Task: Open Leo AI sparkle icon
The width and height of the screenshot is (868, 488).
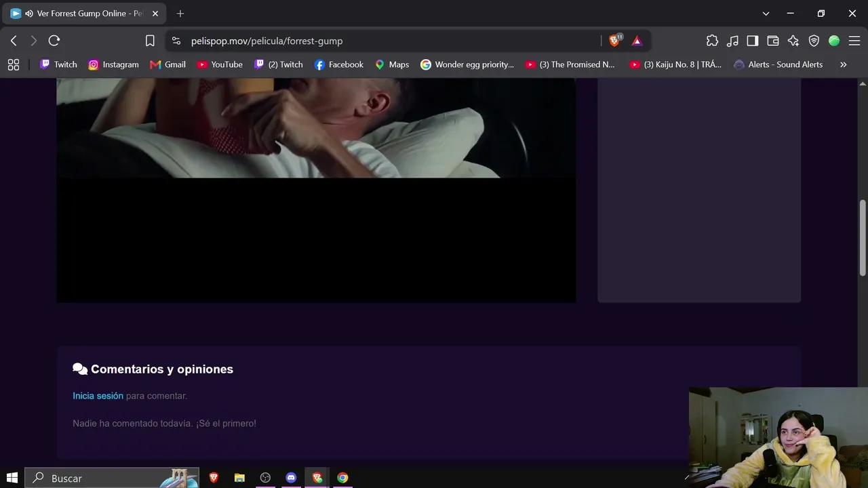Action: [x=793, y=41]
